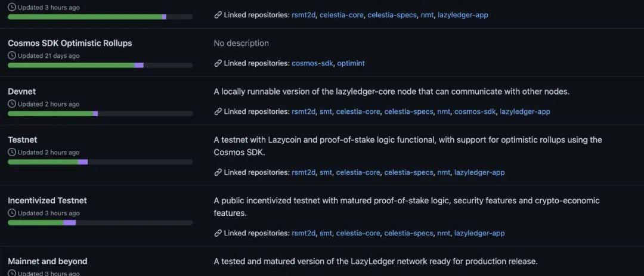
Task: Click the Testnet milestone's clock icon
Action: [12, 152]
